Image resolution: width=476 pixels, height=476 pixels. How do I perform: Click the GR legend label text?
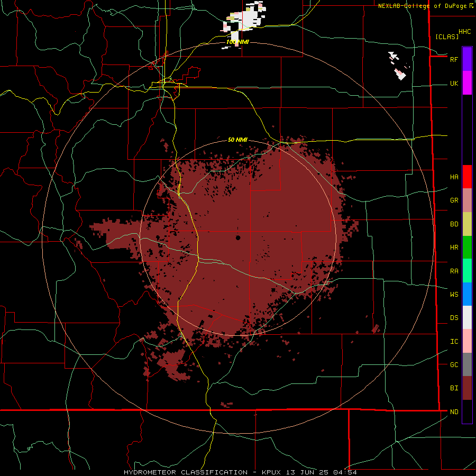point(454,200)
